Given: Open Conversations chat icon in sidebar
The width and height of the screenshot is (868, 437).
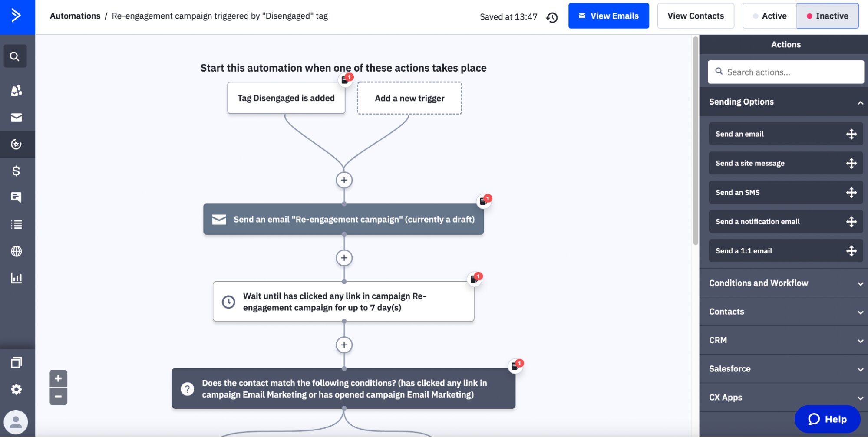Looking at the screenshot, I should pyautogui.click(x=16, y=197).
